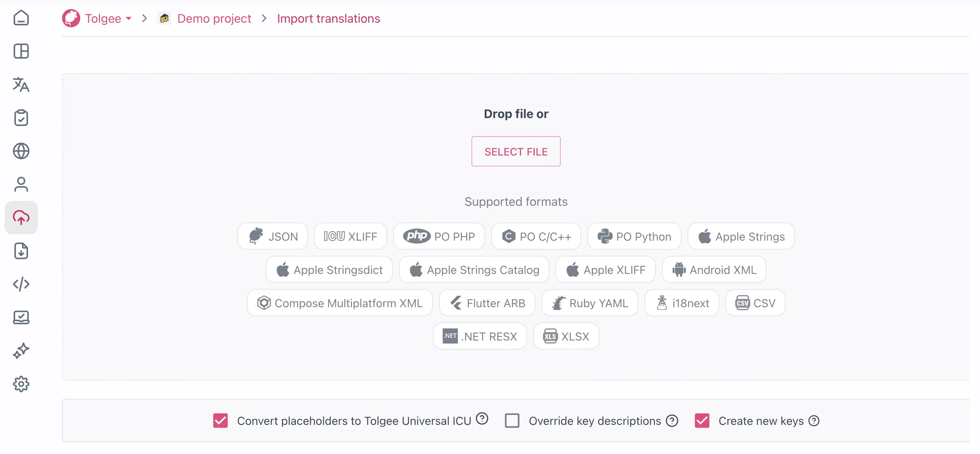Enable Override key descriptions checkbox
Viewport: 980px width, 454px height.
[x=512, y=421]
